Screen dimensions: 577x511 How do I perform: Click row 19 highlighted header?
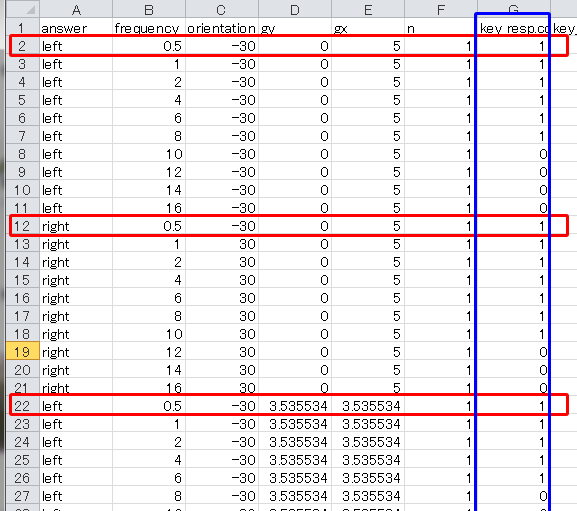[x=23, y=352]
